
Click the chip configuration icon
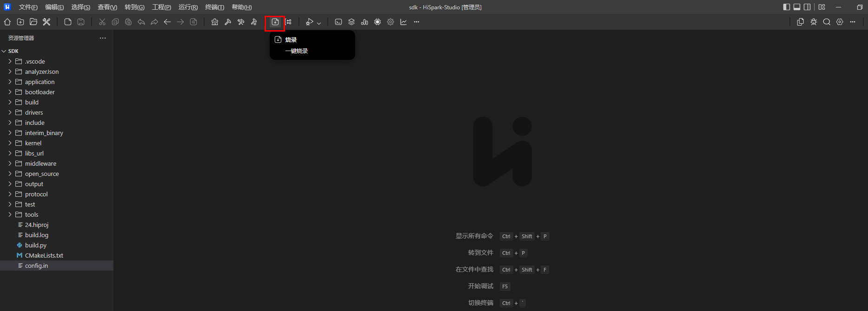click(x=378, y=22)
